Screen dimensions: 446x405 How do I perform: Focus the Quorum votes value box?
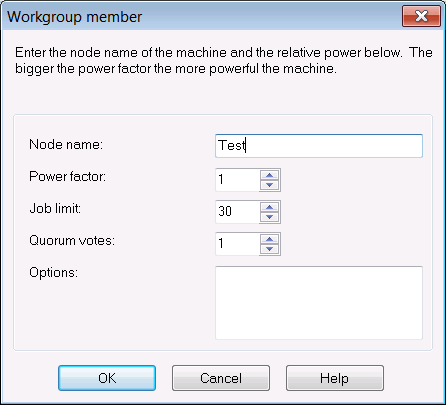(237, 244)
